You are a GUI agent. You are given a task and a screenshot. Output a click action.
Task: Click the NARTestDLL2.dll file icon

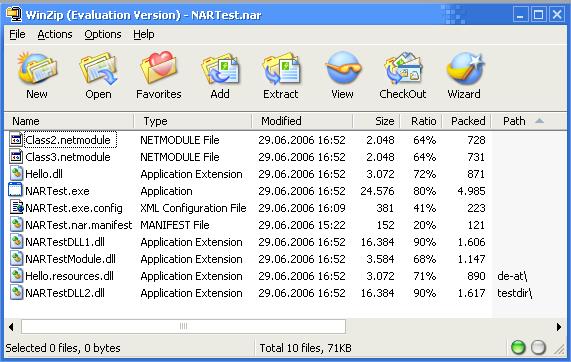coord(16,293)
